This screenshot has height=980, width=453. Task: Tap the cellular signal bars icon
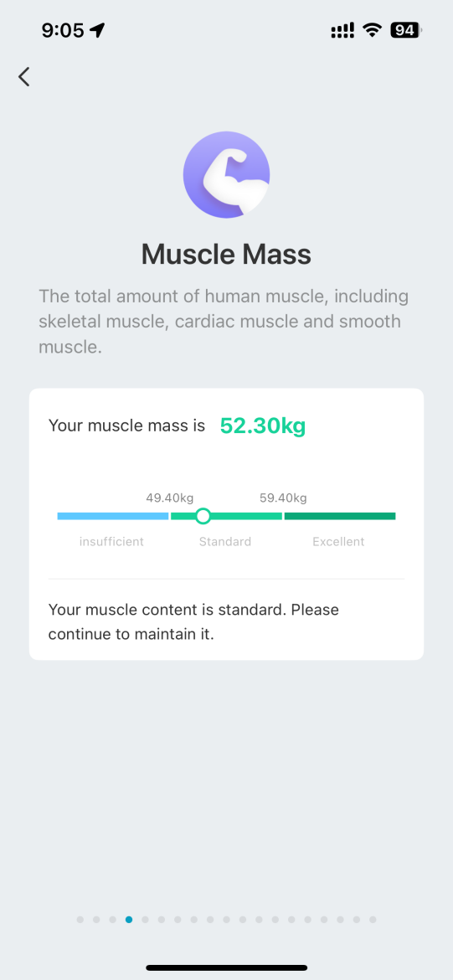click(x=342, y=30)
